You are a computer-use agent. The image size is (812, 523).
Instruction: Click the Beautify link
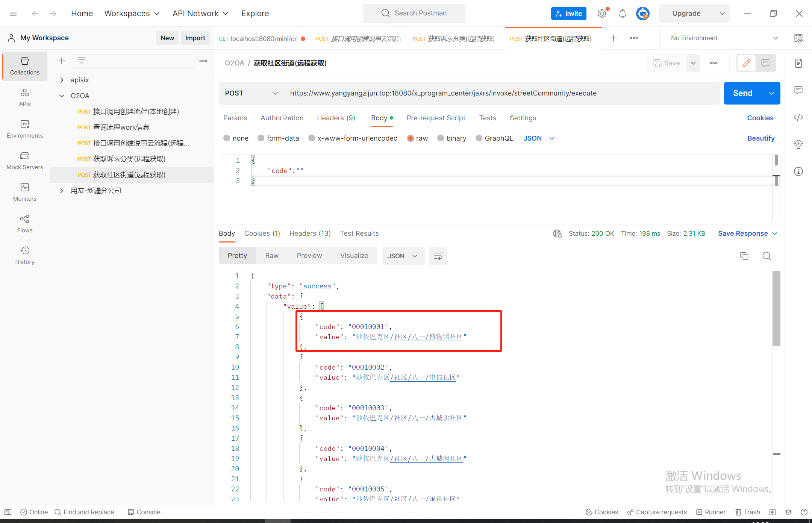pyautogui.click(x=760, y=138)
